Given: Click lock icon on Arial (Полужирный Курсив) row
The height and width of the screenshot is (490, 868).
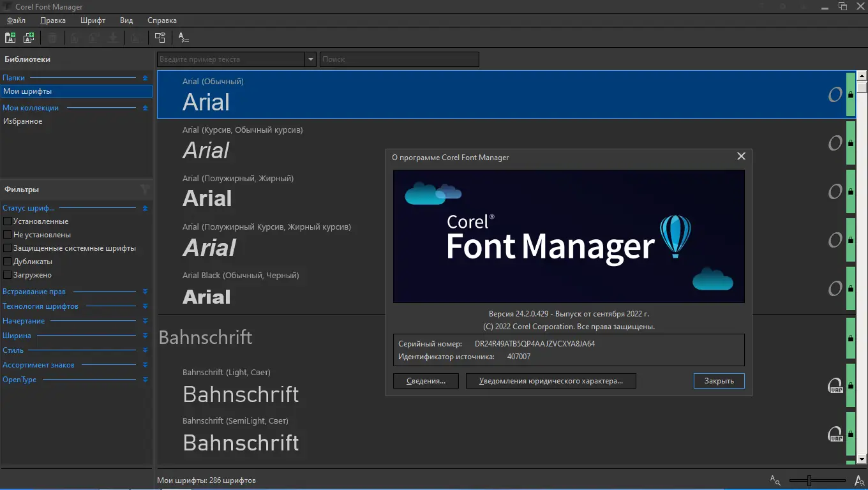Looking at the screenshot, I should (x=851, y=241).
